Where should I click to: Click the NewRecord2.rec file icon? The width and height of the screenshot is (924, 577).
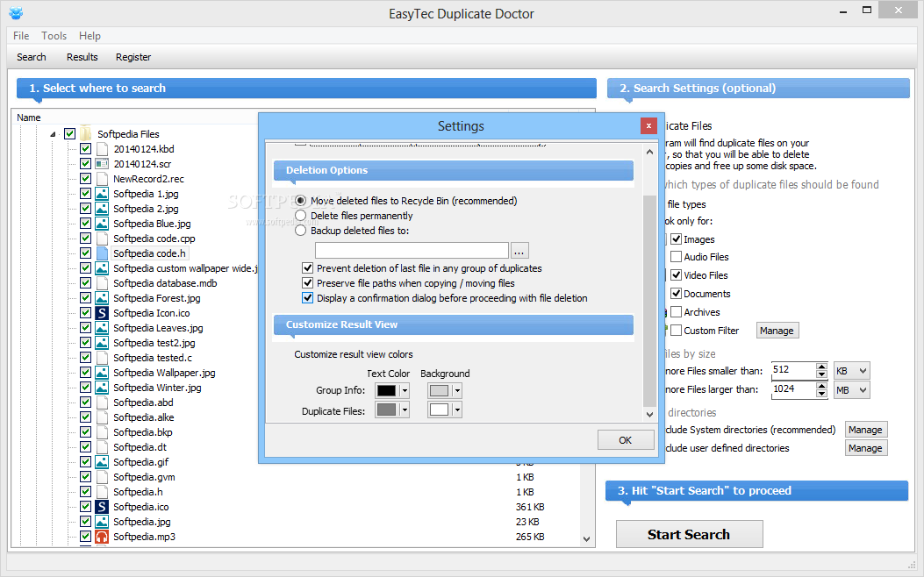[x=102, y=178]
